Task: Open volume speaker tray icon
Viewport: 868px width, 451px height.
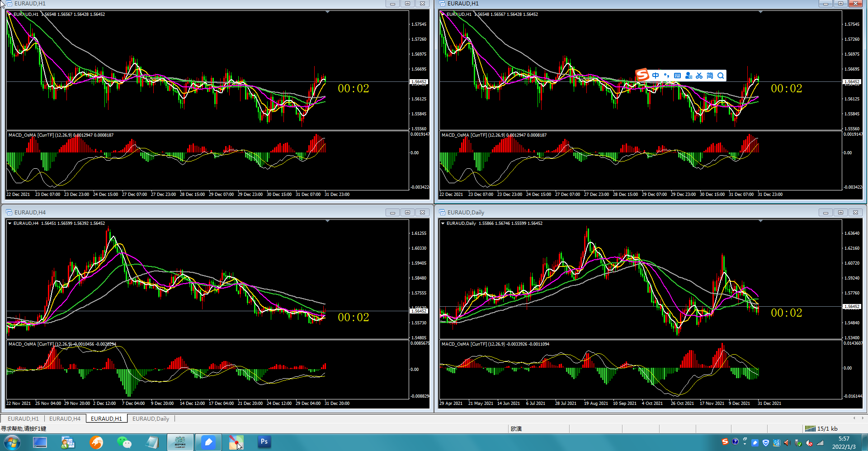Action: point(788,443)
